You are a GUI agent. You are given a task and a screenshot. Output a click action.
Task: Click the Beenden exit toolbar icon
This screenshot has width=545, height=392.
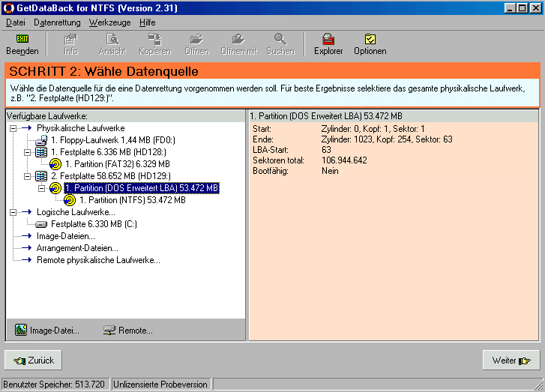point(22,38)
